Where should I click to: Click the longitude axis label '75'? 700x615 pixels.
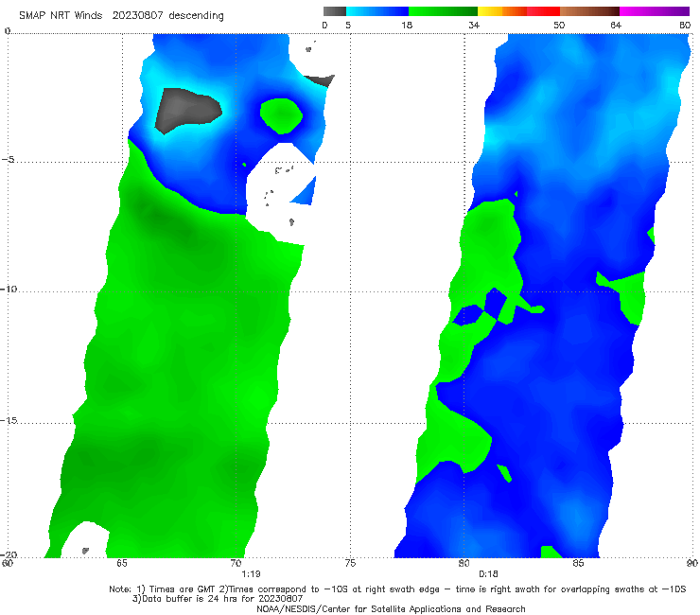coord(350,563)
